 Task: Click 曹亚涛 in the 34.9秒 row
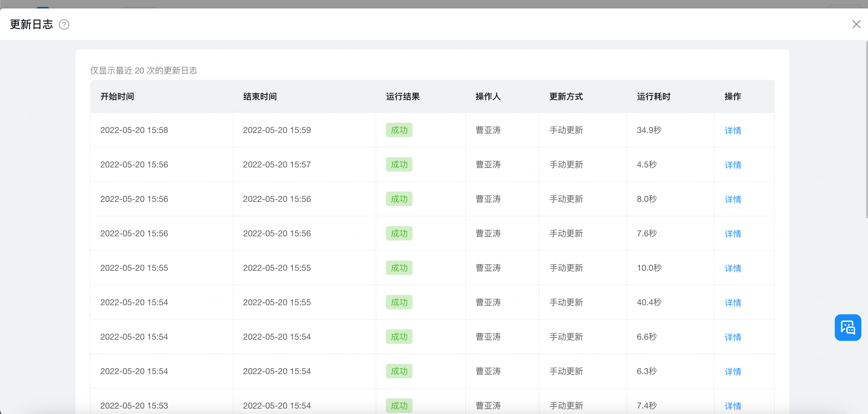488,130
